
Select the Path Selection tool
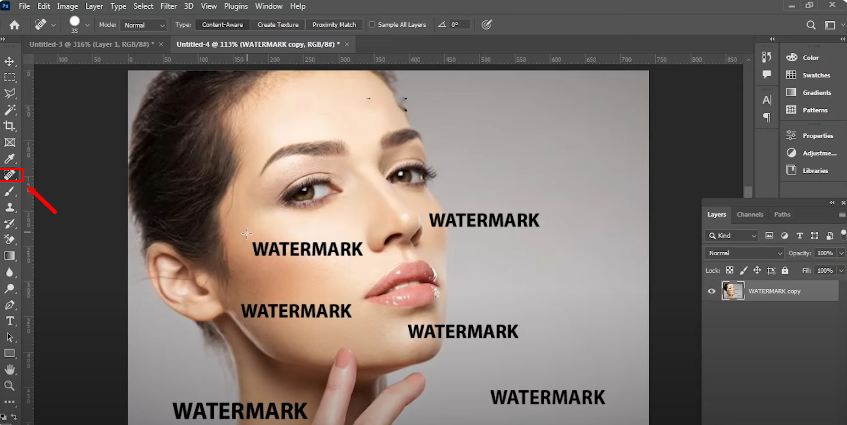click(10, 337)
